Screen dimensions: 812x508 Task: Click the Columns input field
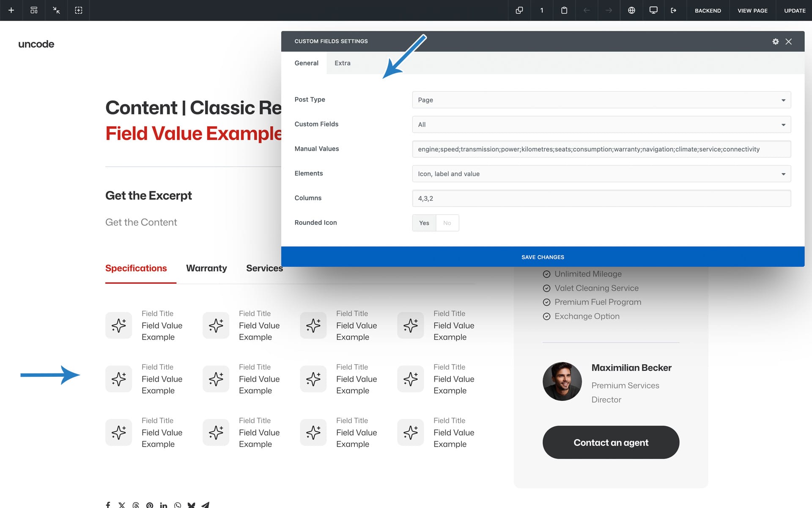tap(601, 199)
